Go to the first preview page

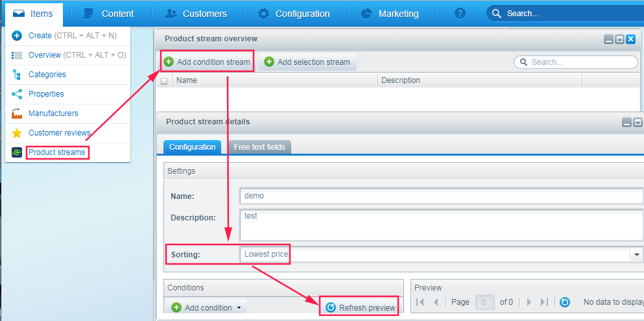click(x=420, y=302)
